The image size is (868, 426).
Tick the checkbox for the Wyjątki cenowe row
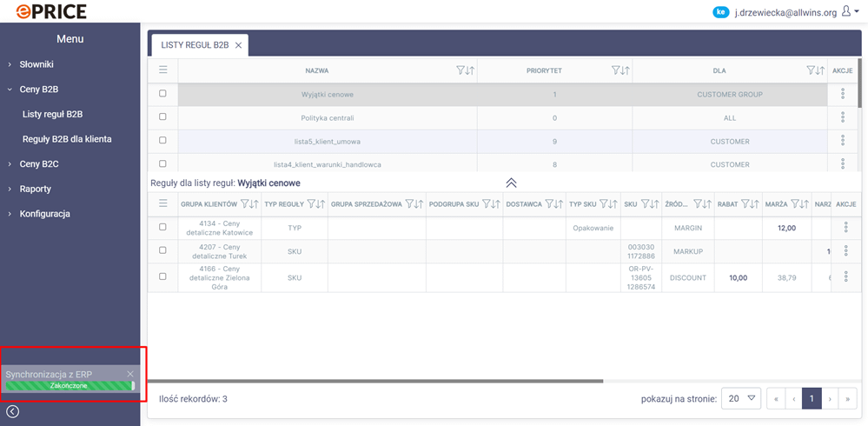[x=162, y=94]
